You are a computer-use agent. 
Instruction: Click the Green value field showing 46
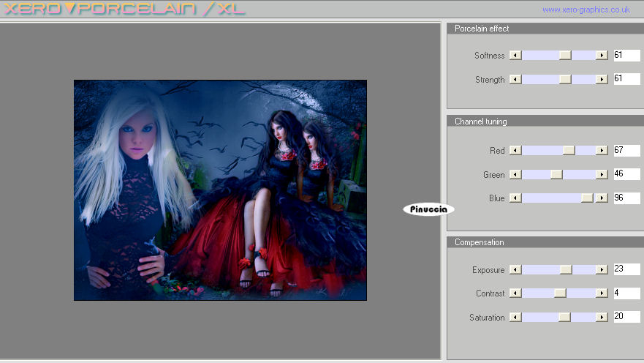[x=626, y=174]
